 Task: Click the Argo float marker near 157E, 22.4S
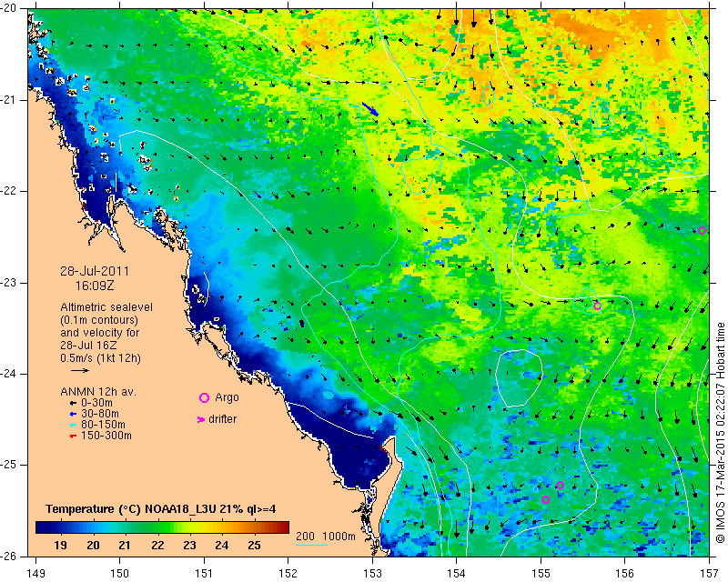(702, 231)
